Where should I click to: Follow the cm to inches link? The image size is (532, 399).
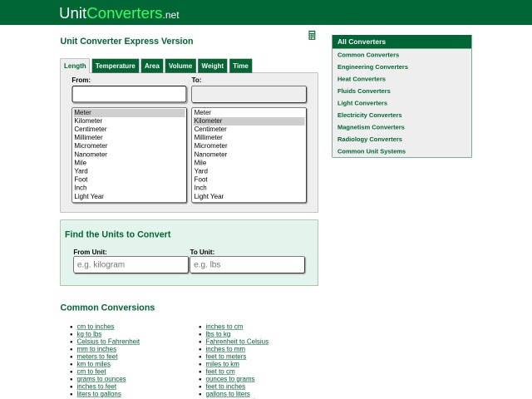(96, 327)
